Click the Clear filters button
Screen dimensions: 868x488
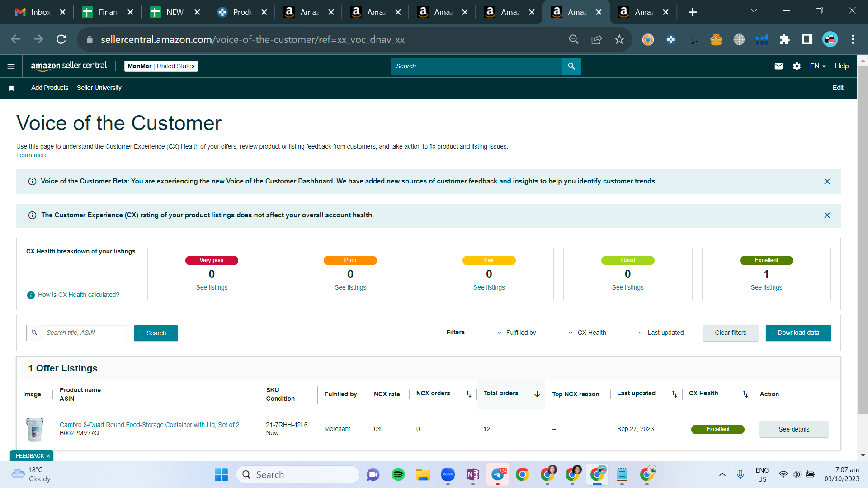(731, 333)
